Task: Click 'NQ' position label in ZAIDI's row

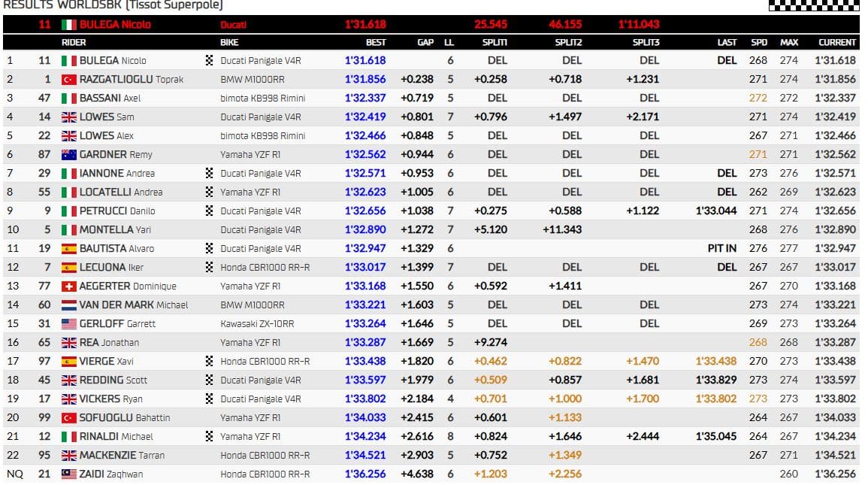Action: [15, 474]
